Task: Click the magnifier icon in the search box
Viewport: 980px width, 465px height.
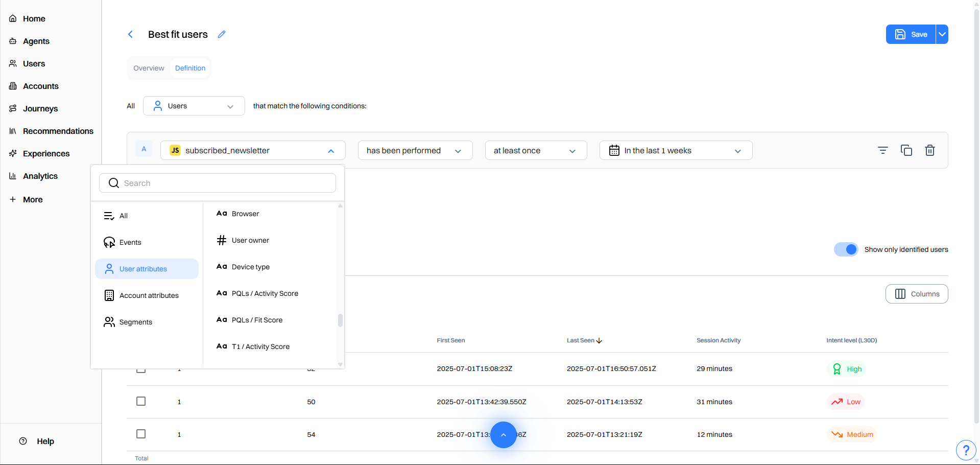Action: [x=114, y=183]
